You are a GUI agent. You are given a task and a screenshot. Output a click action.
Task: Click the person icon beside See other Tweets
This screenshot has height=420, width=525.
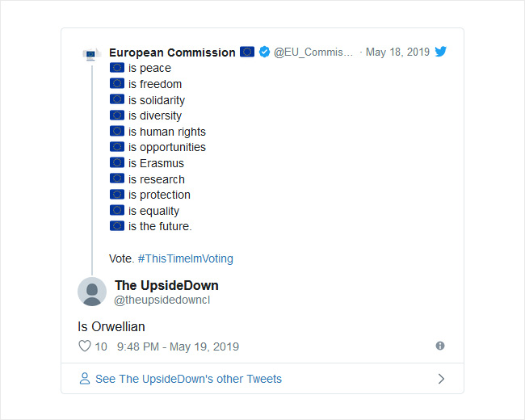[85, 379]
